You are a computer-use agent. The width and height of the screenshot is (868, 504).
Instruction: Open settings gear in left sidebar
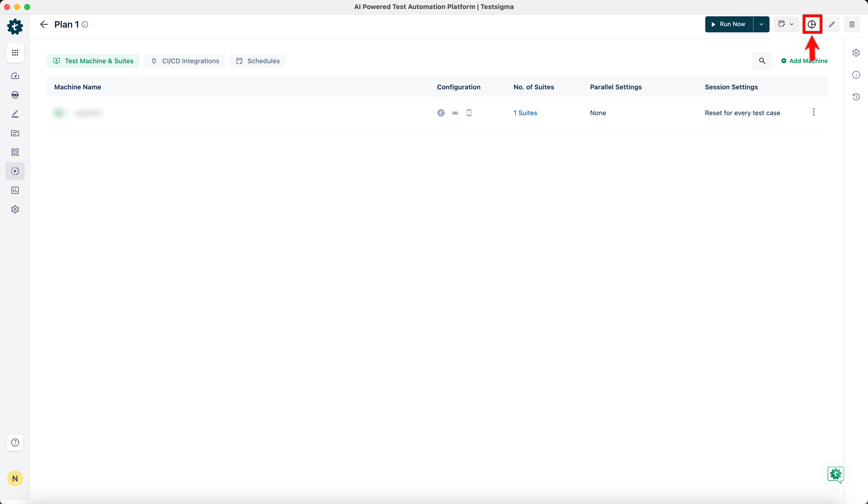coord(15,209)
